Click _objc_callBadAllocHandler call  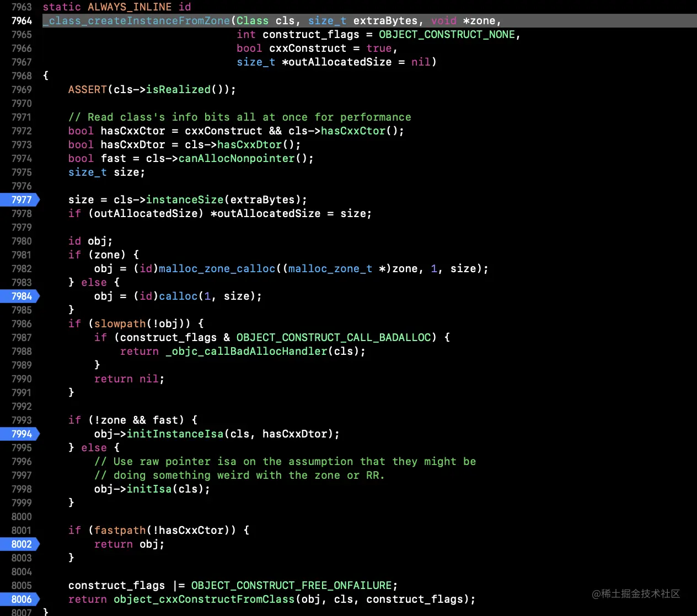tap(246, 351)
